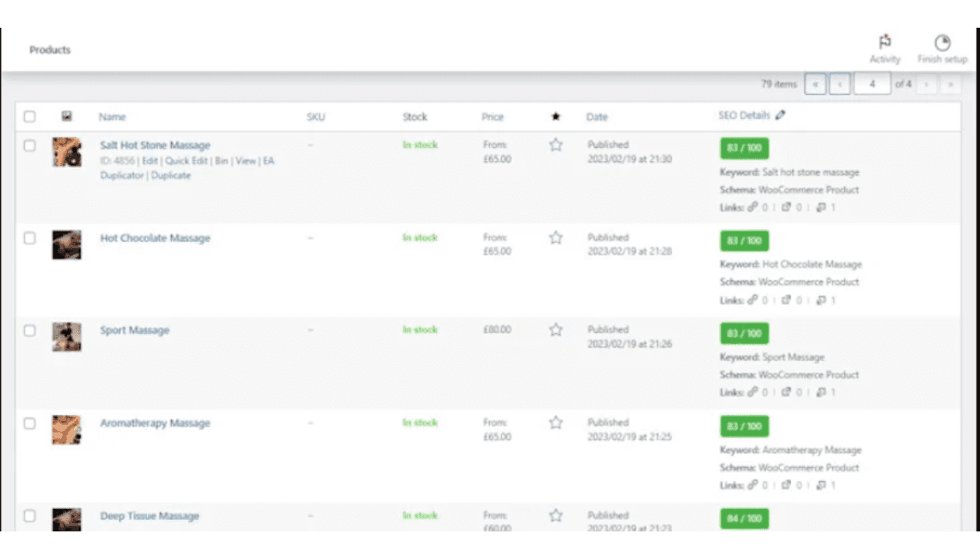
Task: Tick the Sport Massage row checkbox
Action: (30, 331)
